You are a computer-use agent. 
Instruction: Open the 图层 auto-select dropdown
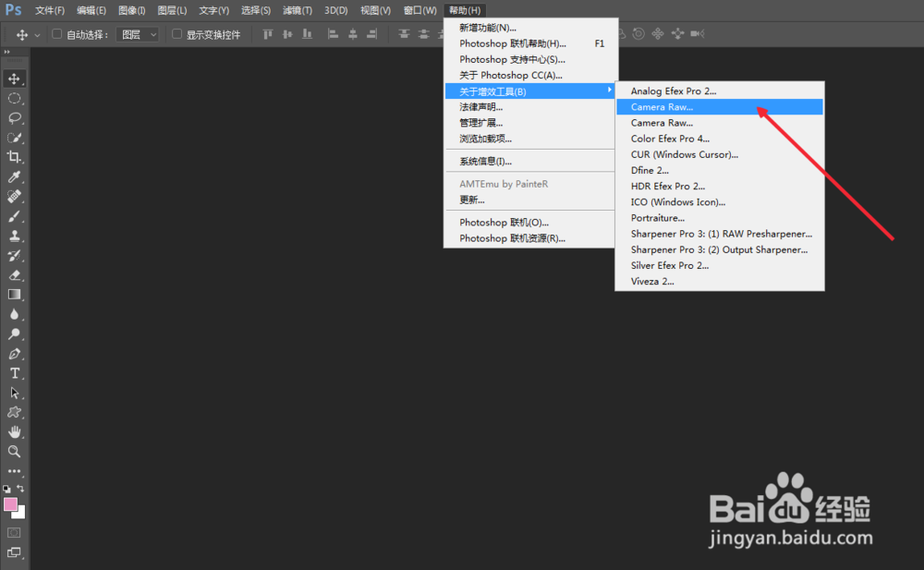(138, 35)
